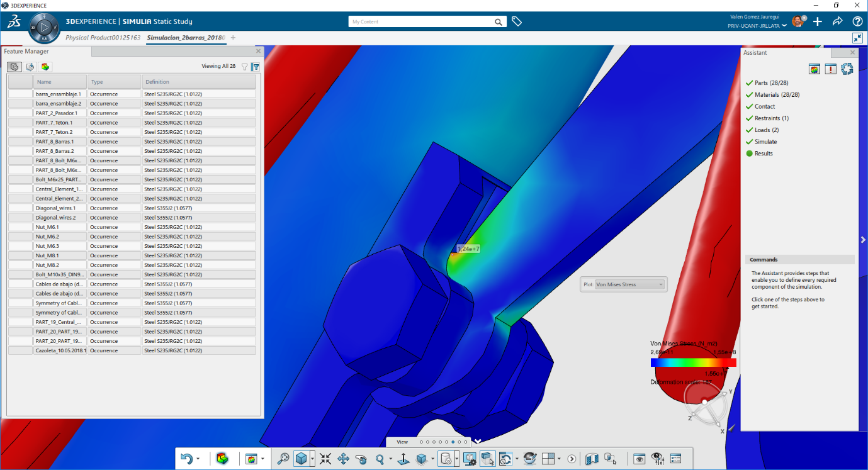Click the blue expand arrows icon under Help
The height and width of the screenshot is (470, 868).
(857, 38)
